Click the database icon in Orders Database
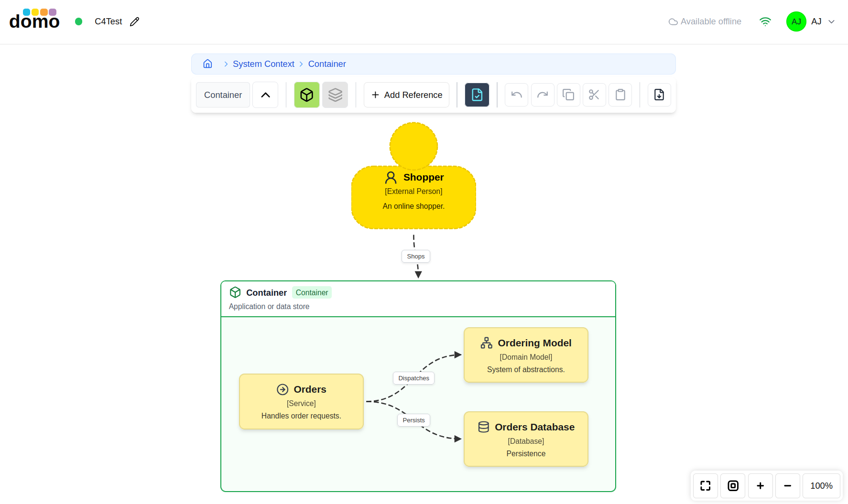 484,427
